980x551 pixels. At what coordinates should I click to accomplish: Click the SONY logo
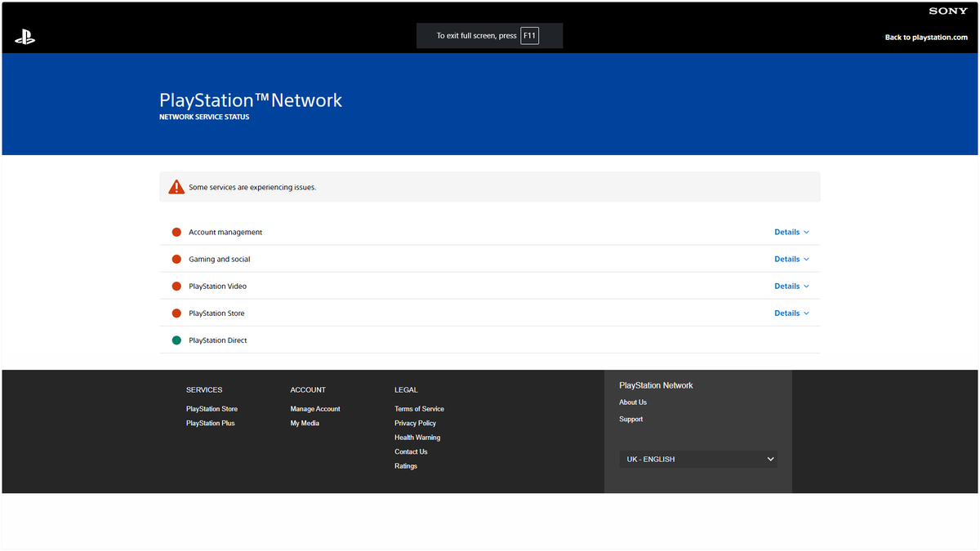(948, 11)
